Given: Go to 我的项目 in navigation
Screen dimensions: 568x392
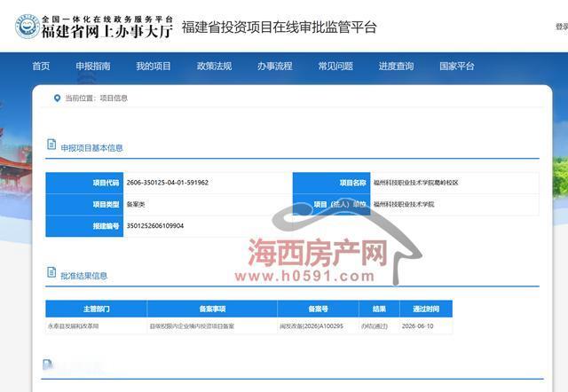Looking at the screenshot, I should [154, 66].
